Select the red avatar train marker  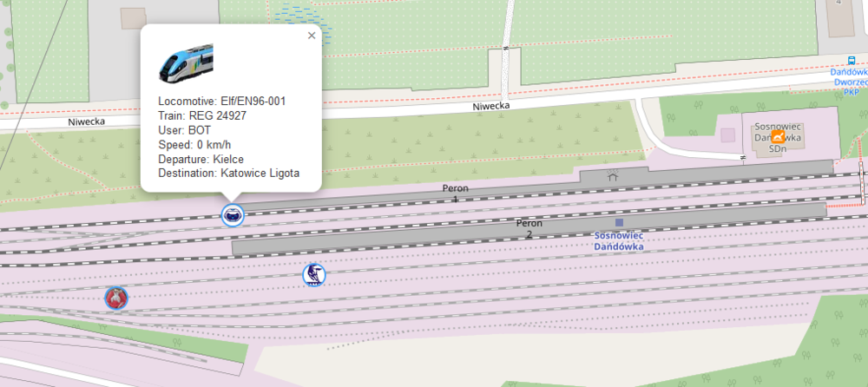[116, 298]
